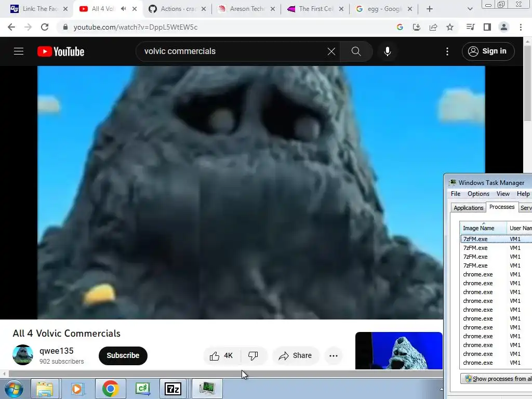Image resolution: width=532 pixels, height=399 pixels.
Task: Open File menu in Task Manager
Action: [x=456, y=194]
